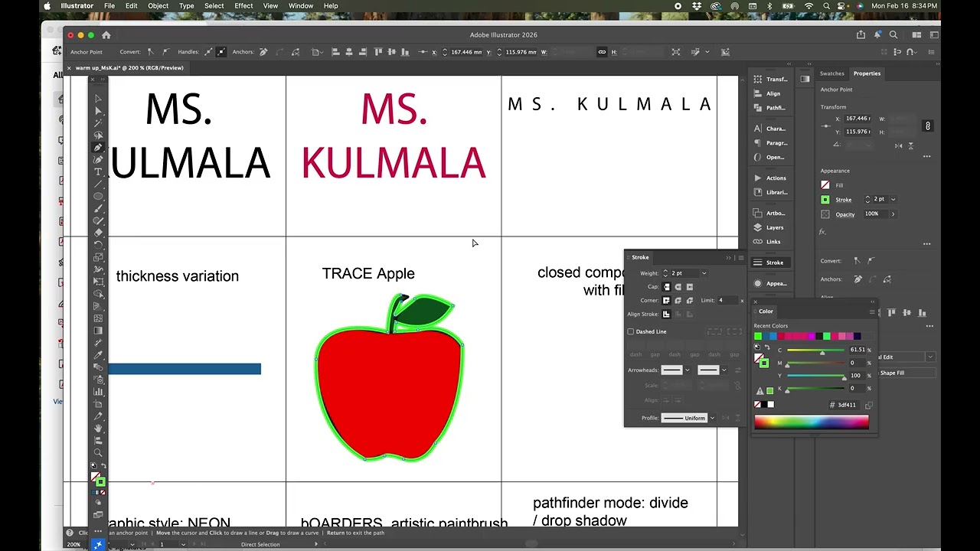Open the Align panel
The height and width of the screenshot is (551, 980).
click(767, 93)
